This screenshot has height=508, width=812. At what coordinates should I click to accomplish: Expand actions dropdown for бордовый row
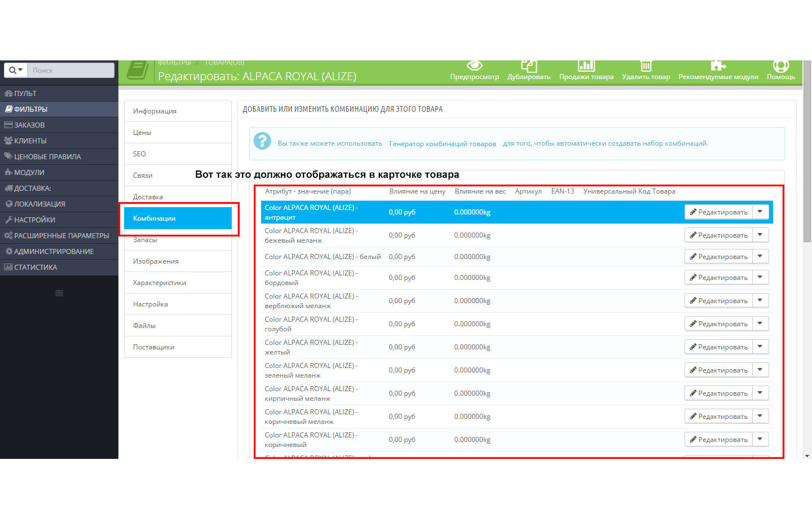[760, 278]
